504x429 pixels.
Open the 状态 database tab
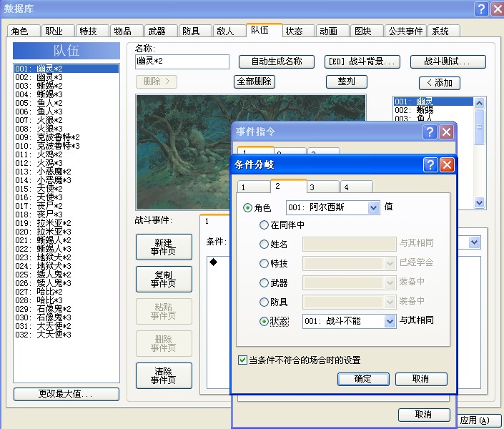(298, 31)
